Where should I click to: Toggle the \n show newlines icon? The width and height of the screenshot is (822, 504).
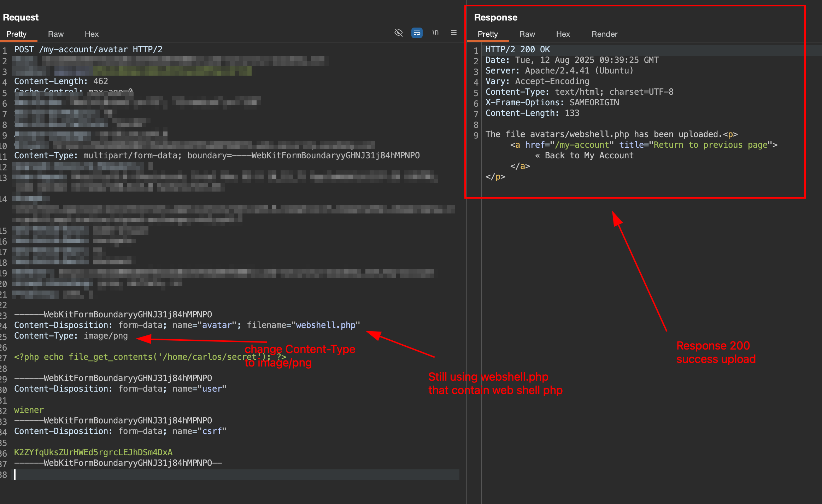(435, 33)
